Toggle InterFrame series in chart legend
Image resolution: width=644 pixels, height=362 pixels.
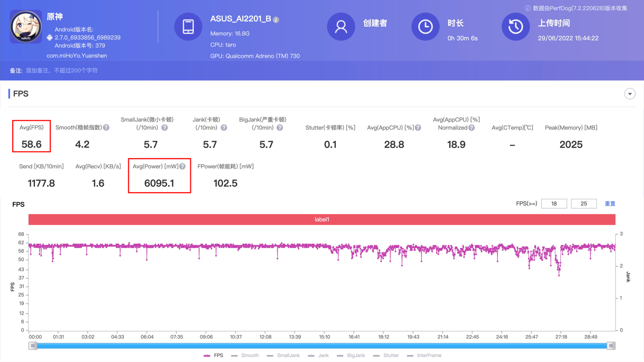coord(424,355)
